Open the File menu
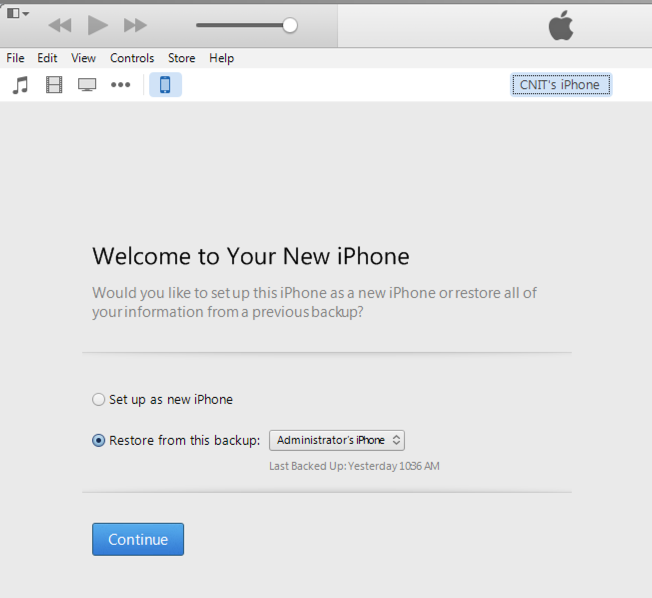Image resolution: width=652 pixels, height=598 pixels. 15,58
